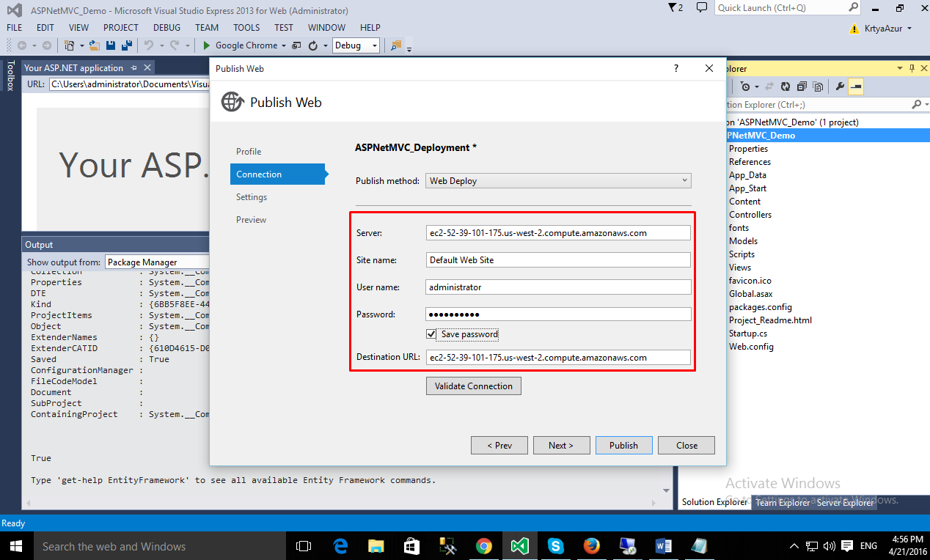Viewport: 930px width, 560px height.
Task: Click the Save All toolbar icon
Action: pos(127,45)
